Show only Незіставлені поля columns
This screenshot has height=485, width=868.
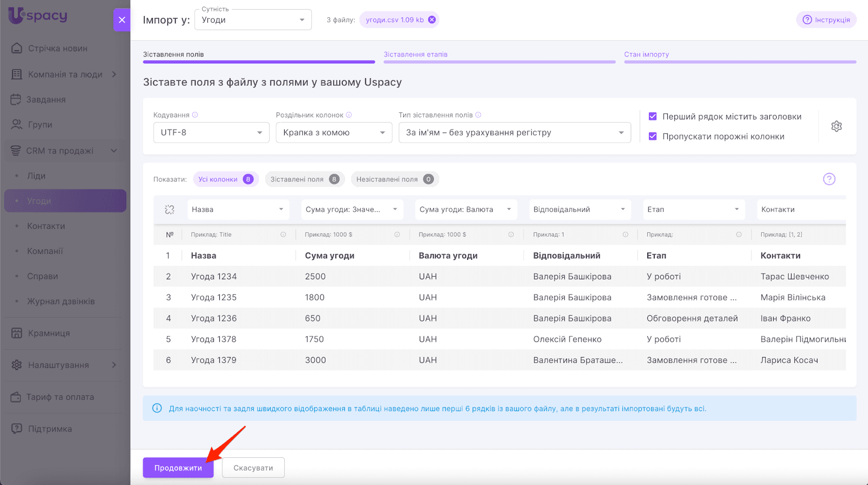click(x=394, y=180)
